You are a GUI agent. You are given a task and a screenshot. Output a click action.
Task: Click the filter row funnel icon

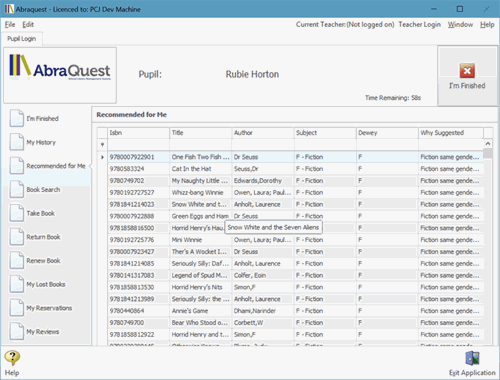102,145
